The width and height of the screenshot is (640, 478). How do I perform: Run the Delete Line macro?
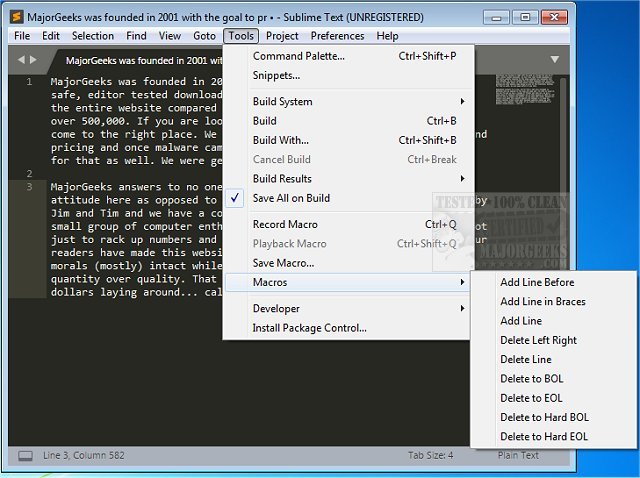tap(553, 359)
